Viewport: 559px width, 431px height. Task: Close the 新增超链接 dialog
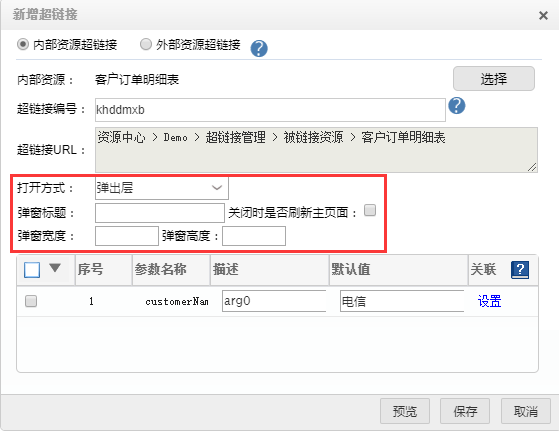point(543,15)
